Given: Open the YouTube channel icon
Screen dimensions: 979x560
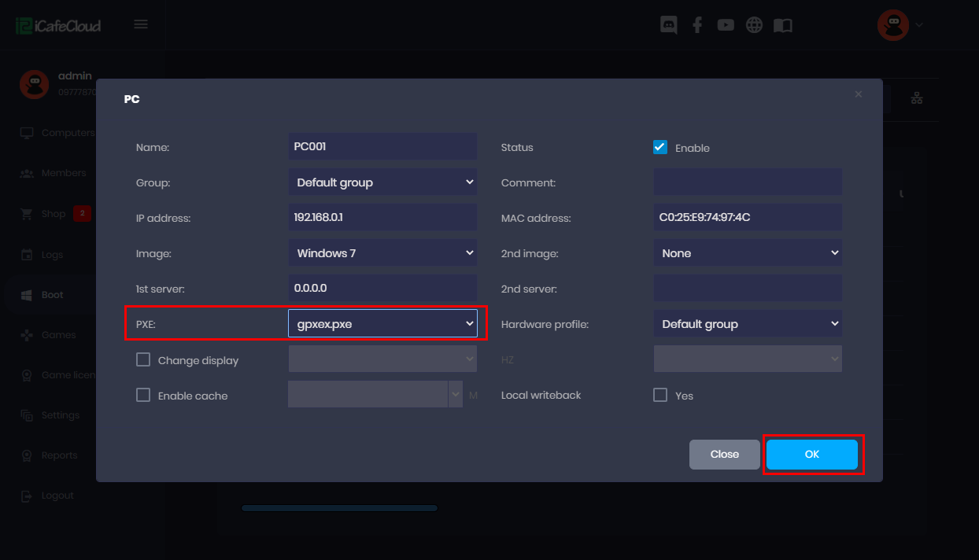Looking at the screenshot, I should tap(726, 24).
